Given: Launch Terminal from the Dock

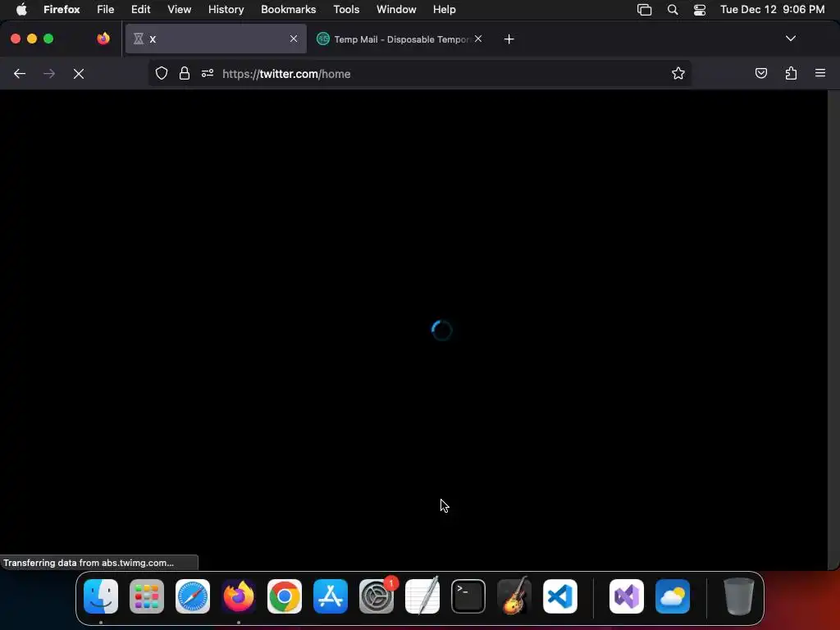Looking at the screenshot, I should [468, 596].
